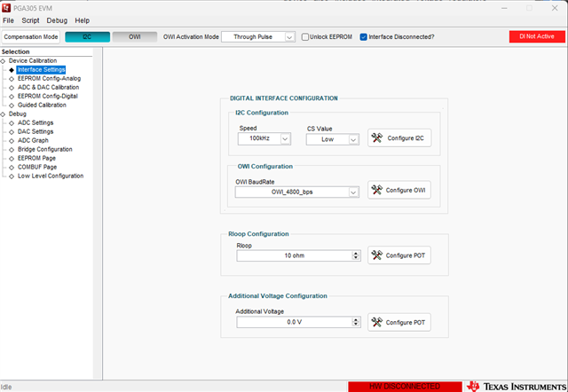The height and width of the screenshot is (392, 568).
Task: Select the I2C interface toggle
Action: (87, 37)
